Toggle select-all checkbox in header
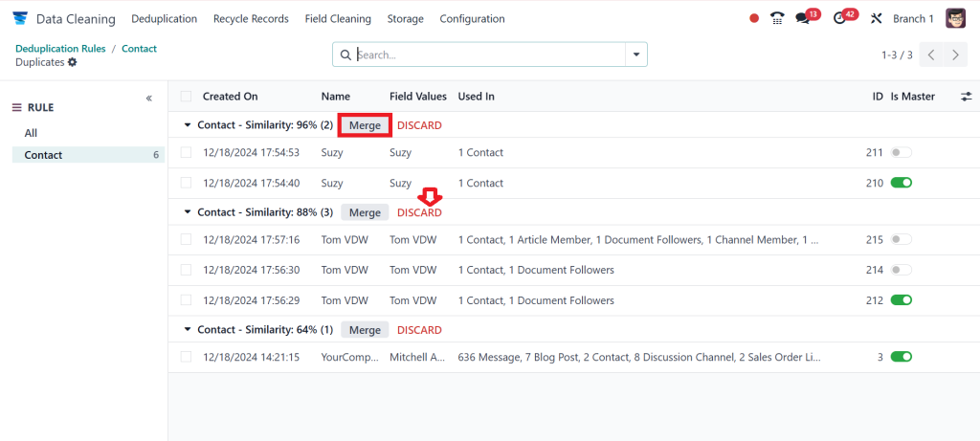This screenshot has width=980, height=441. [186, 97]
